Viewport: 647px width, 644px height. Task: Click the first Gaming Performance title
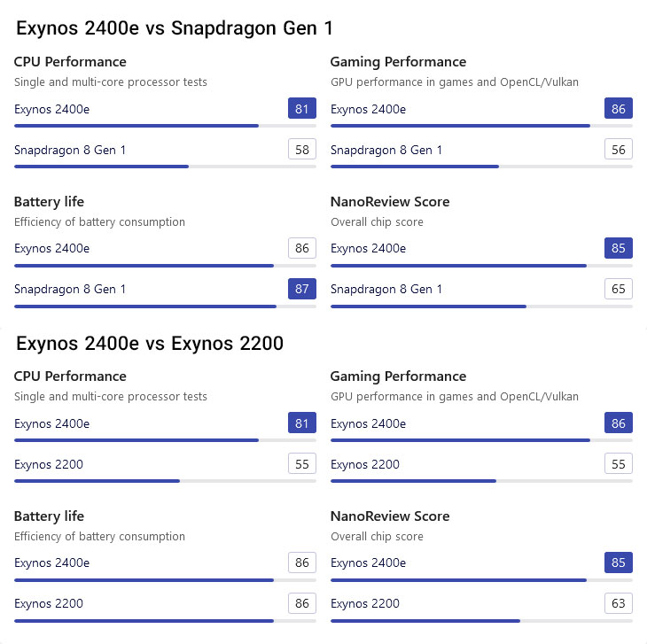click(x=398, y=62)
